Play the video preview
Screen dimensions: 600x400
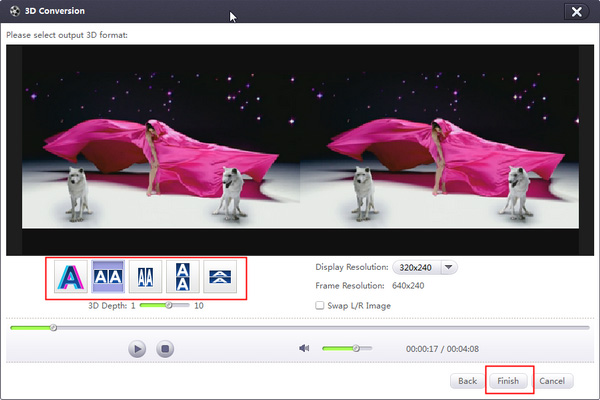(x=137, y=349)
